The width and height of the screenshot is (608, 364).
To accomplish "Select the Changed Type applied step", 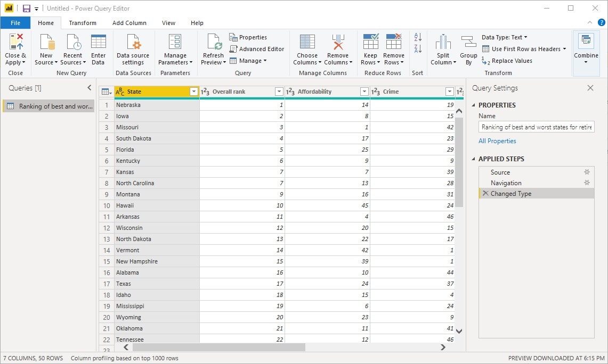I will pyautogui.click(x=537, y=193).
